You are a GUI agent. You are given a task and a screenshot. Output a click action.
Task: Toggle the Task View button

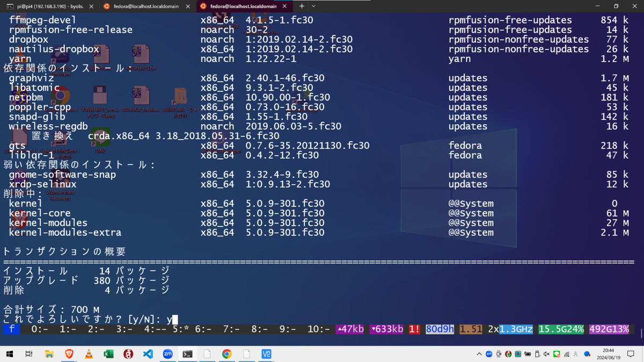(x=29, y=354)
